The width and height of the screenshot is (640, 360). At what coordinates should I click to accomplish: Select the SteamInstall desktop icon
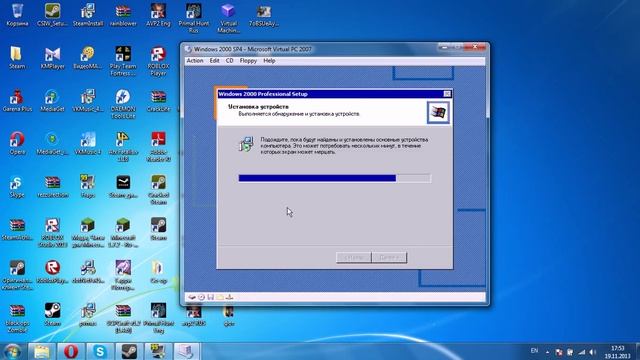coord(88,15)
